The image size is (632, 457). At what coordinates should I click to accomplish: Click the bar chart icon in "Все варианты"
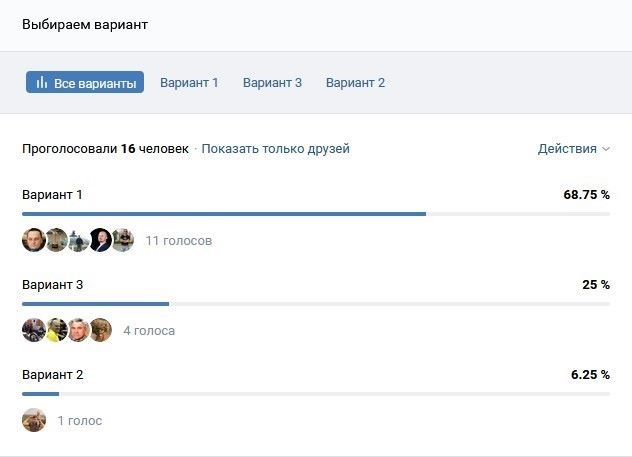(x=42, y=83)
